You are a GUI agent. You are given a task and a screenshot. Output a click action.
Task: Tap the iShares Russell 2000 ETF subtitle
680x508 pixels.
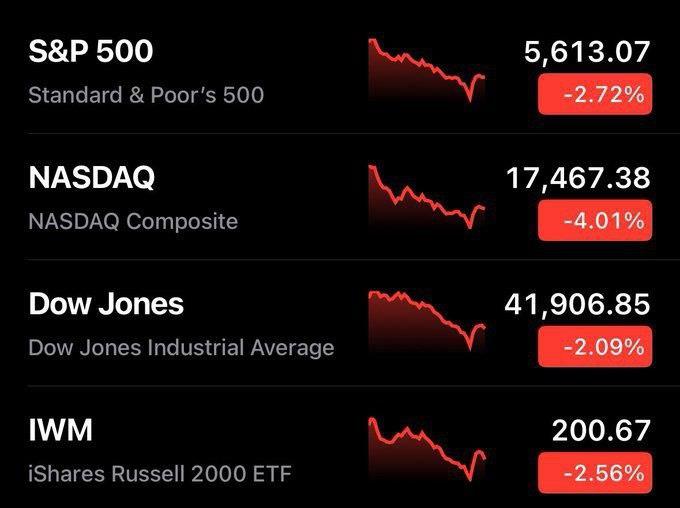pos(160,474)
